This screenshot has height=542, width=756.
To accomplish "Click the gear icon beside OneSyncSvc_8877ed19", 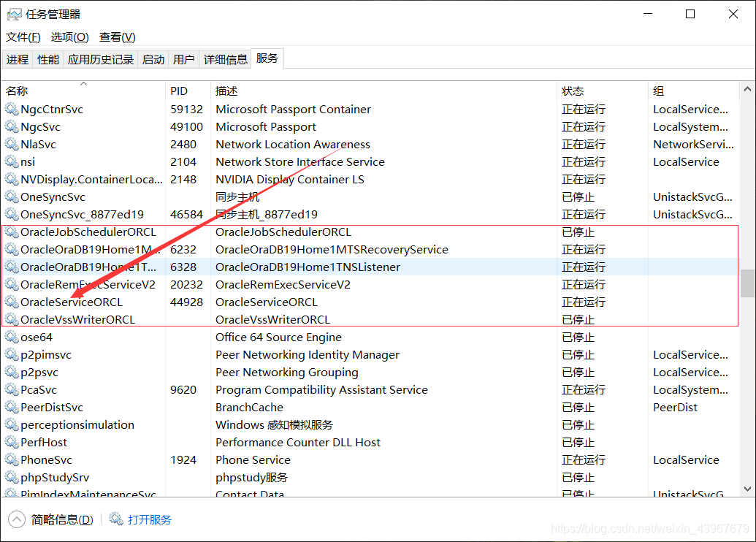I will [12, 214].
